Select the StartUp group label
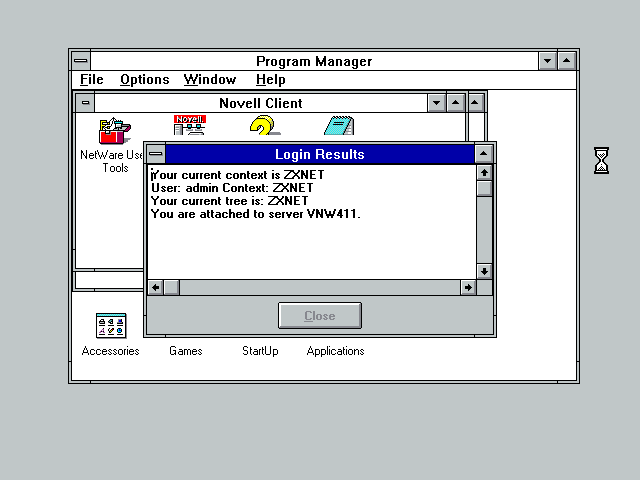Screen dimensions: 640x480 [260, 351]
